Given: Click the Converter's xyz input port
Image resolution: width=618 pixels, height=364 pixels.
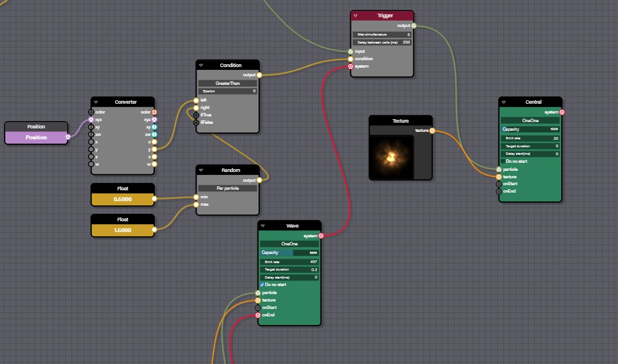Looking at the screenshot, I should 91,120.
